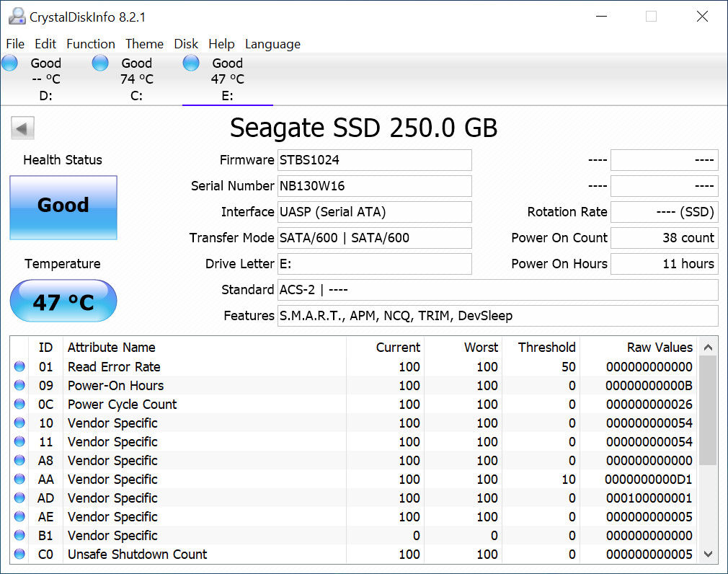Image resolution: width=728 pixels, height=574 pixels.
Task: Click the Rotation Rate field (SSD)
Action: [x=665, y=212]
